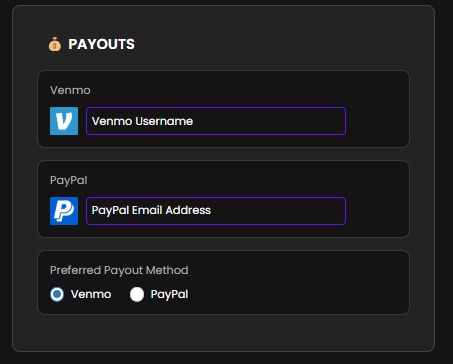Viewport: 453px width, 364px height.
Task: Select the Venmo radio button
Action: coord(57,294)
